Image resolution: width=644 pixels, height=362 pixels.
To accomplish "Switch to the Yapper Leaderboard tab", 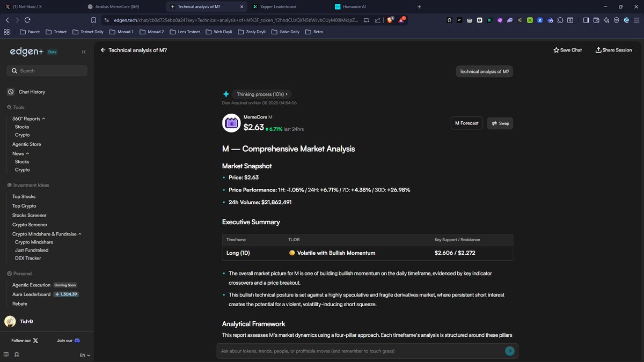I will pos(288,6).
